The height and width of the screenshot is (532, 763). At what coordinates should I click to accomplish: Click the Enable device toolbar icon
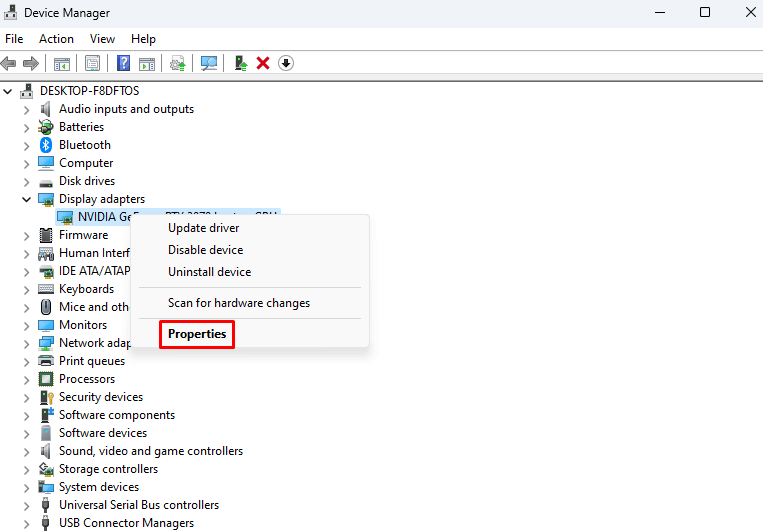[240, 63]
